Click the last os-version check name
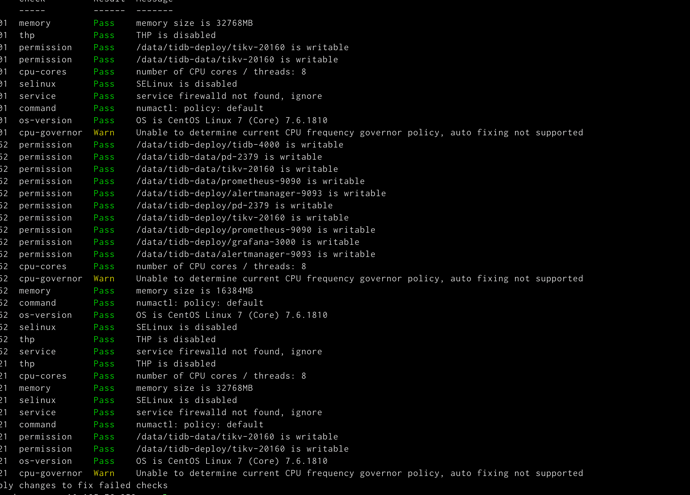Image resolution: width=690 pixels, height=495 pixels. pos(45,461)
